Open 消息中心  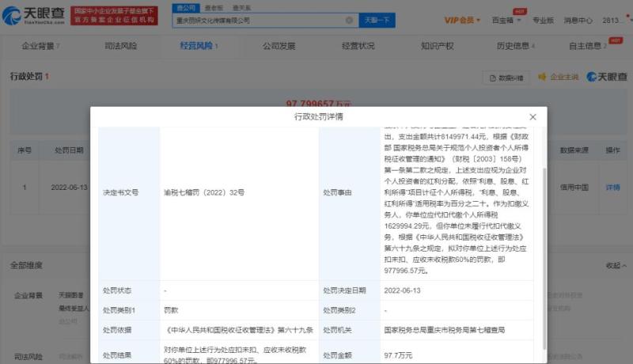pos(578,19)
